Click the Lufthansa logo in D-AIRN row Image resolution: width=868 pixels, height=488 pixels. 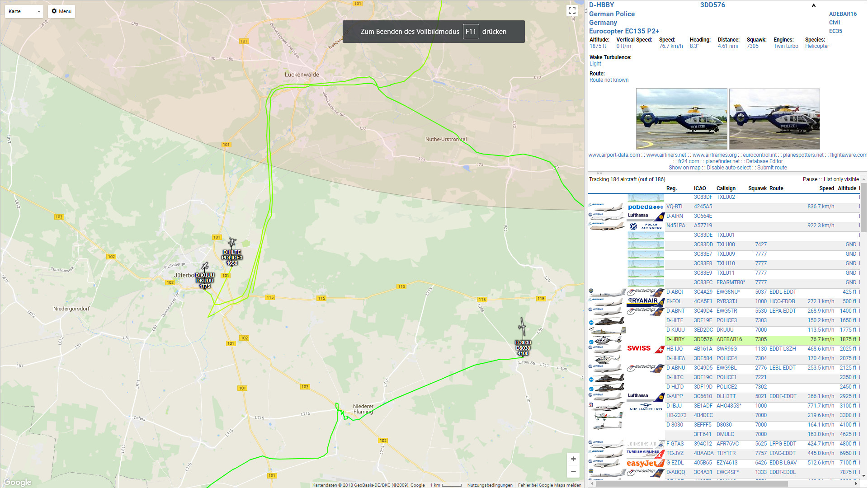click(646, 216)
